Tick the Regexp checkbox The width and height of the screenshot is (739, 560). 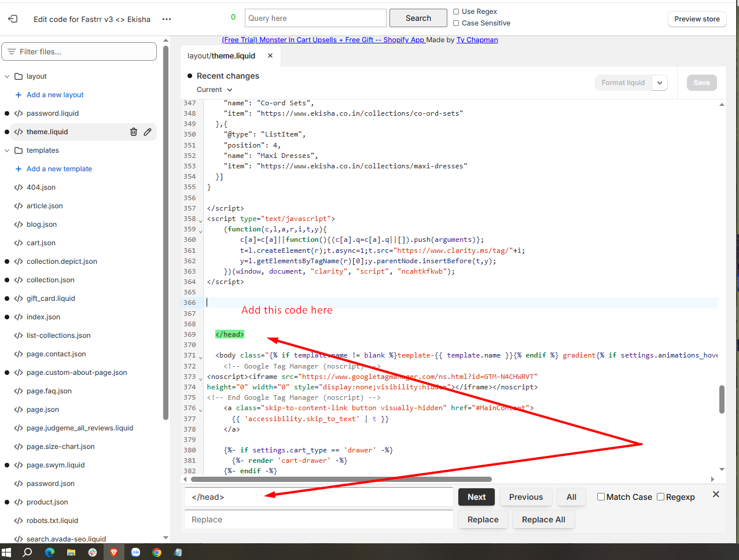[660, 496]
